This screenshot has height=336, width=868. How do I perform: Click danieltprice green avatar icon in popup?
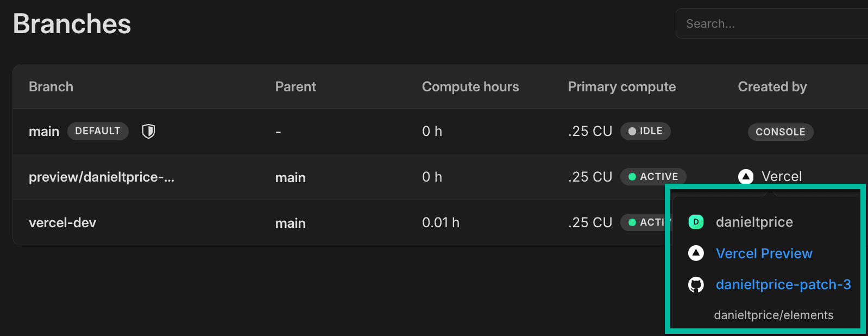[x=696, y=222]
